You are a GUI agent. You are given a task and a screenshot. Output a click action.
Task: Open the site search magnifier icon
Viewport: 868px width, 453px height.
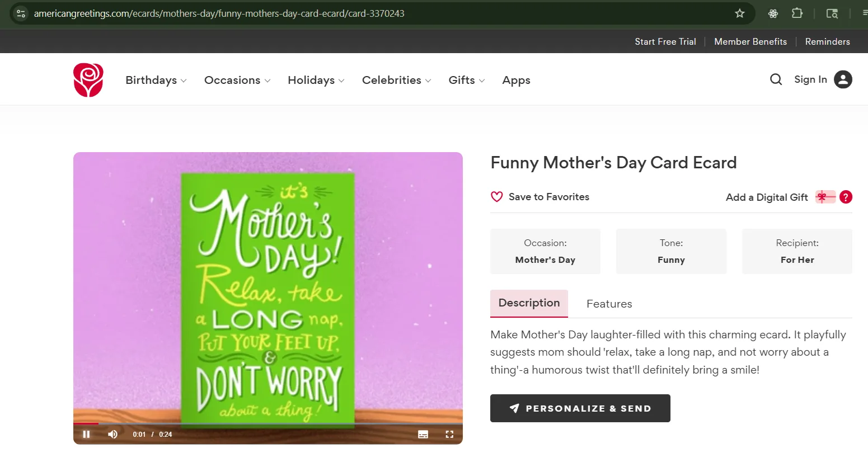pos(776,79)
